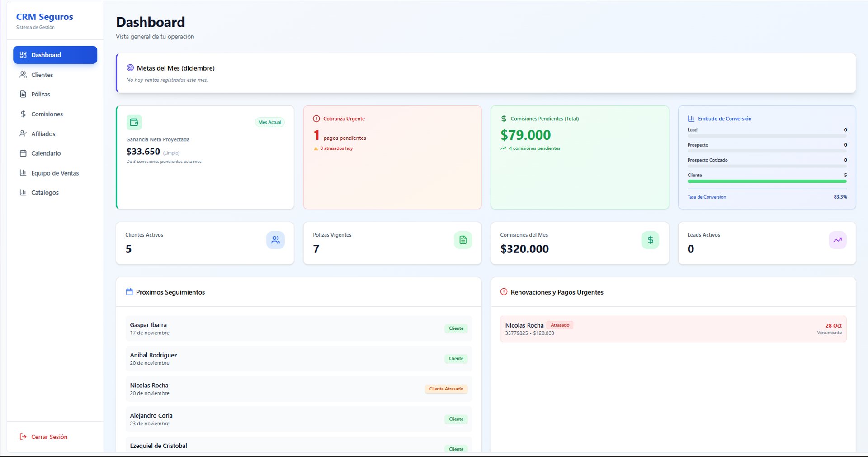868x457 pixels.
Task: Click the Calendario calendar icon in sidebar
Action: [x=23, y=153]
